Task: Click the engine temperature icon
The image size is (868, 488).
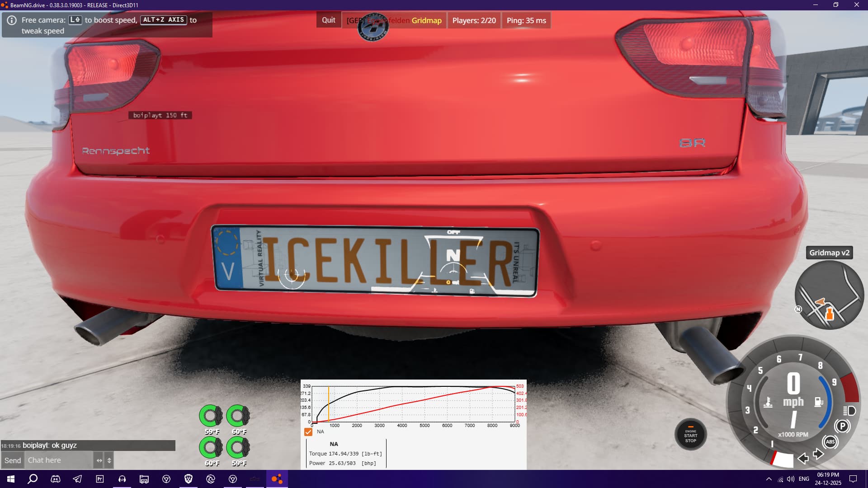Action: [x=768, y=402]
